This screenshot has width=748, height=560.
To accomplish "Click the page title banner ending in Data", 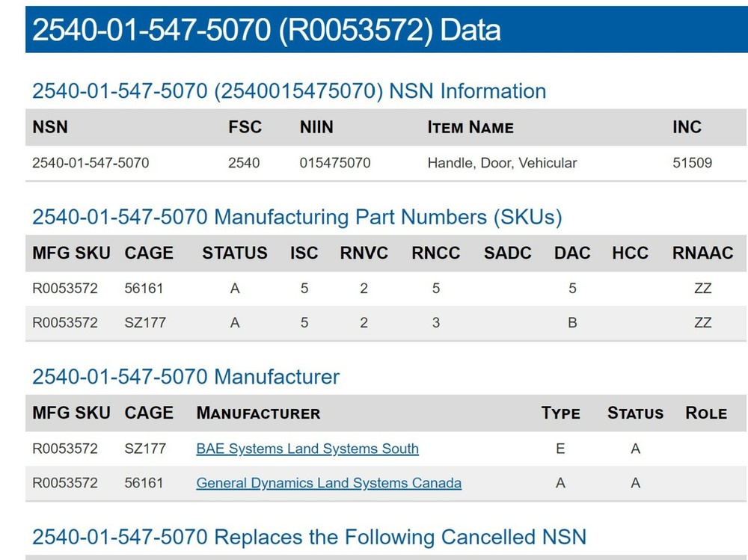I will tap(266, 31).
